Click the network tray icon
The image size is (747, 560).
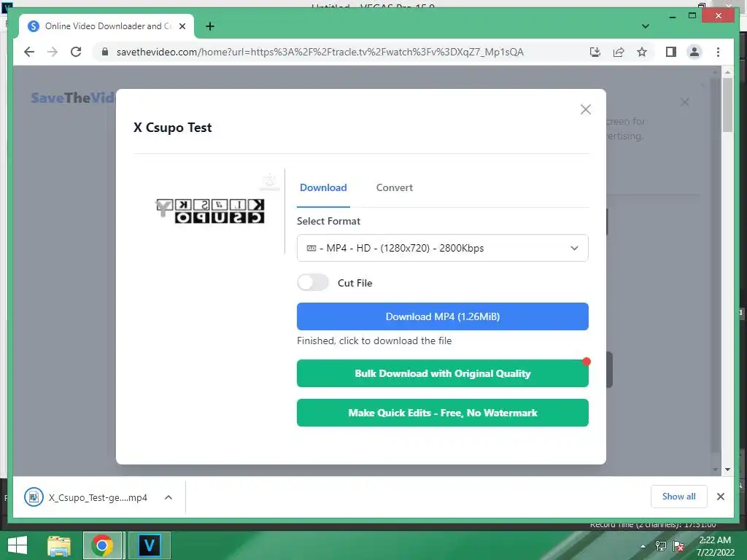(x=661, y=546)
